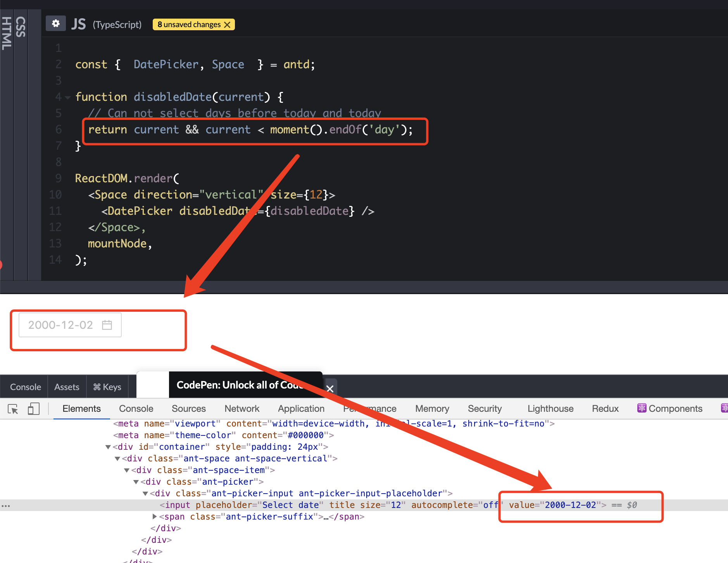Click the DevTools row ellipsis actions

pos(6,505)
